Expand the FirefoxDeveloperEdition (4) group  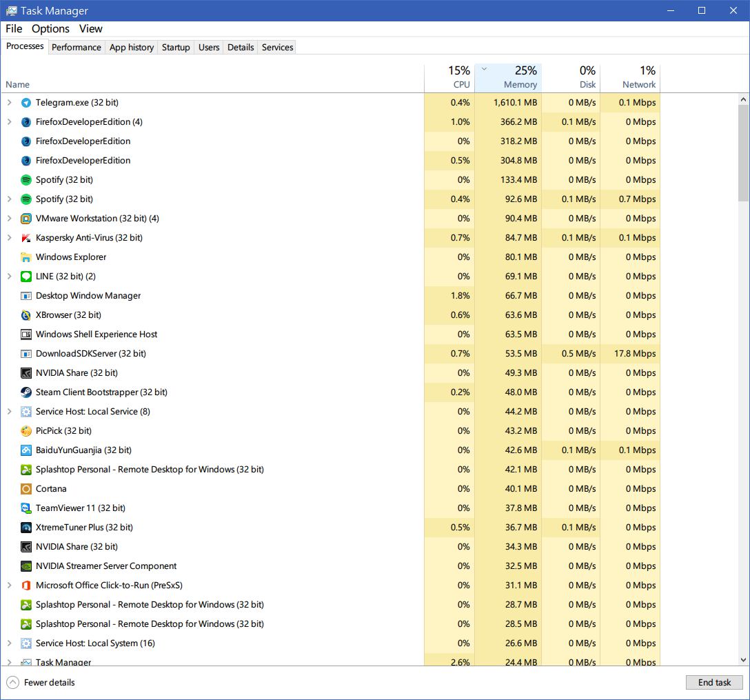pos(9,121)
